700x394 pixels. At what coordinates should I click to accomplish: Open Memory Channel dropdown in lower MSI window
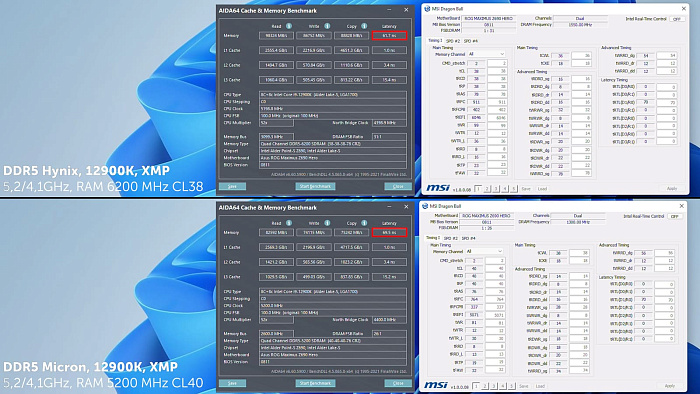484,251
